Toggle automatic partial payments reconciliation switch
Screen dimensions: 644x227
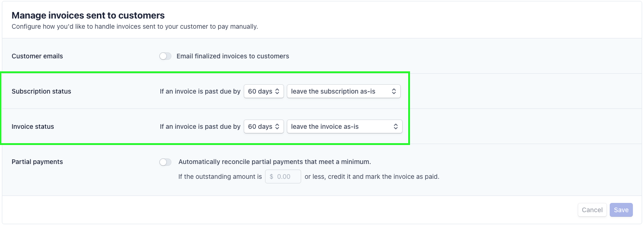pos(165,162)
